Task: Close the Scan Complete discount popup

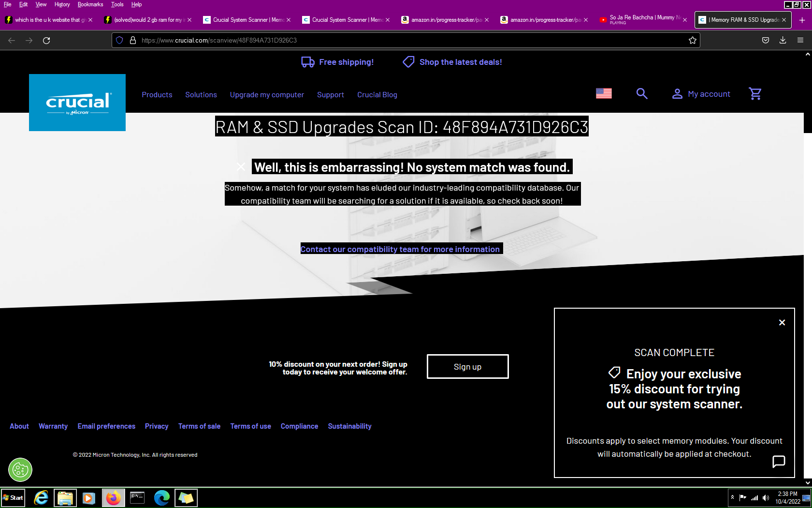Action: pos(782,322)
